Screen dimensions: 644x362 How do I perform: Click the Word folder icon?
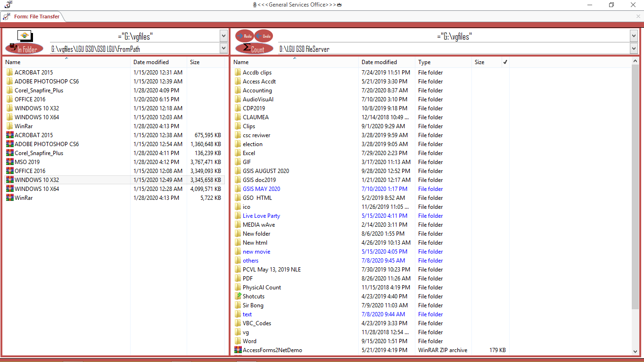tap(238, 341)
